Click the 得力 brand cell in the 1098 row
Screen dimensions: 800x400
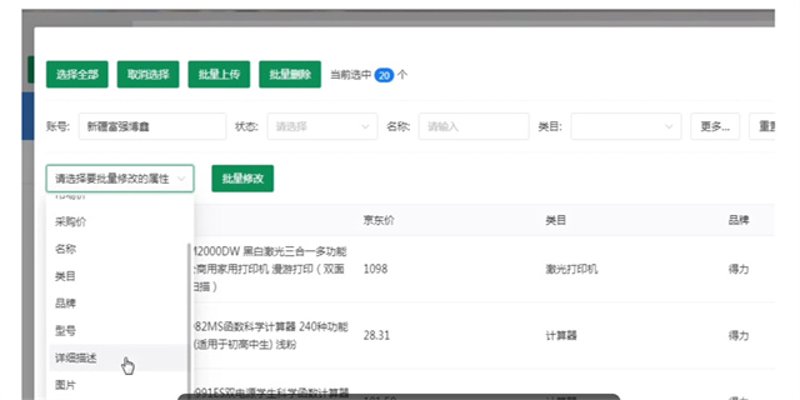[738, 269]
